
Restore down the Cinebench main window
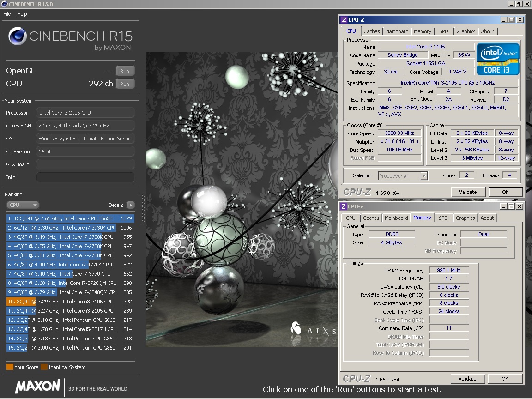(519, 4)
